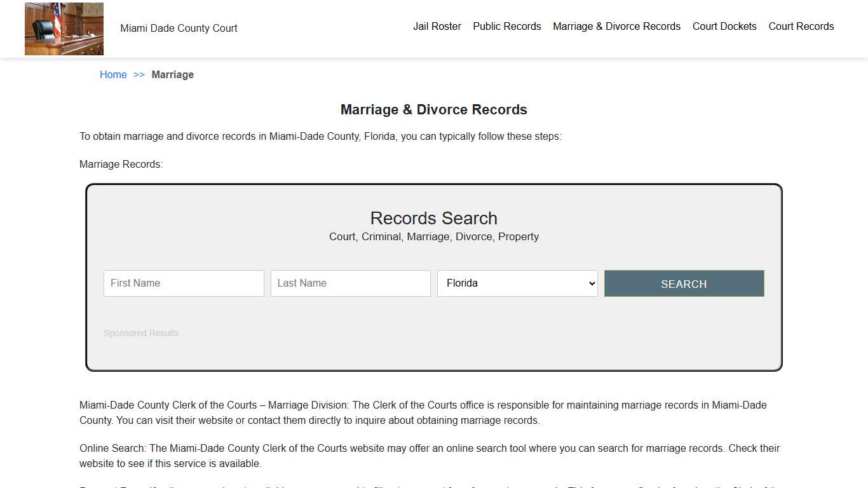Click the Miami Dade County Court site title
The height and width of the screenshot is (488, 868).
(179, 28)
